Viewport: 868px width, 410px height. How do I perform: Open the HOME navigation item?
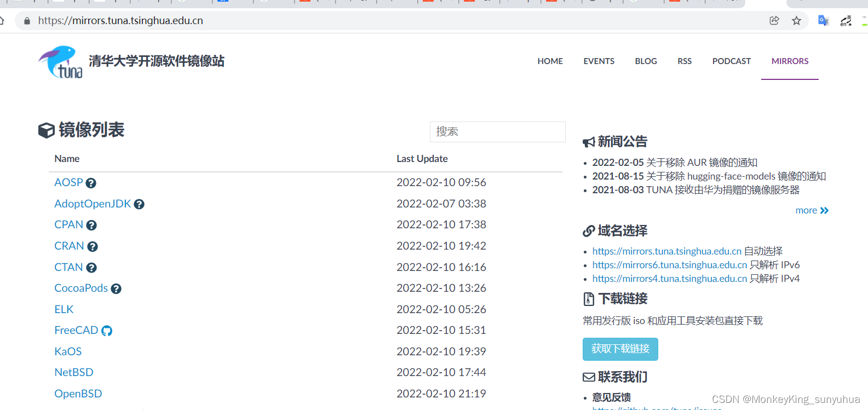[x=550, y=61]
